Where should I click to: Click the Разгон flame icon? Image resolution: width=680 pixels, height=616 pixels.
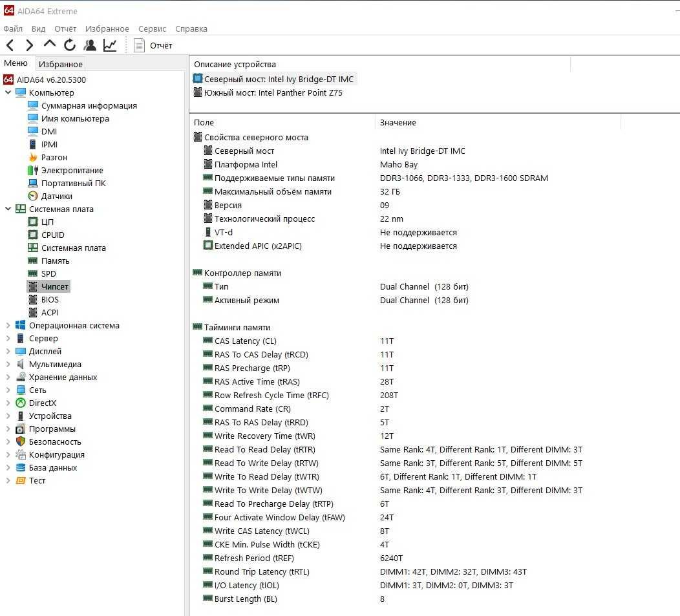coord(33,157)
